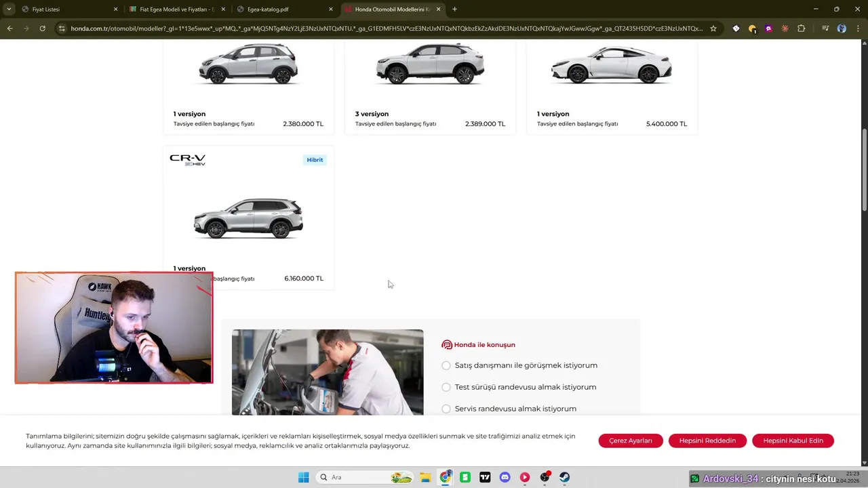The image size is (868, 488).
Task: Open TradingView from the taskbar
Action: 485,477
